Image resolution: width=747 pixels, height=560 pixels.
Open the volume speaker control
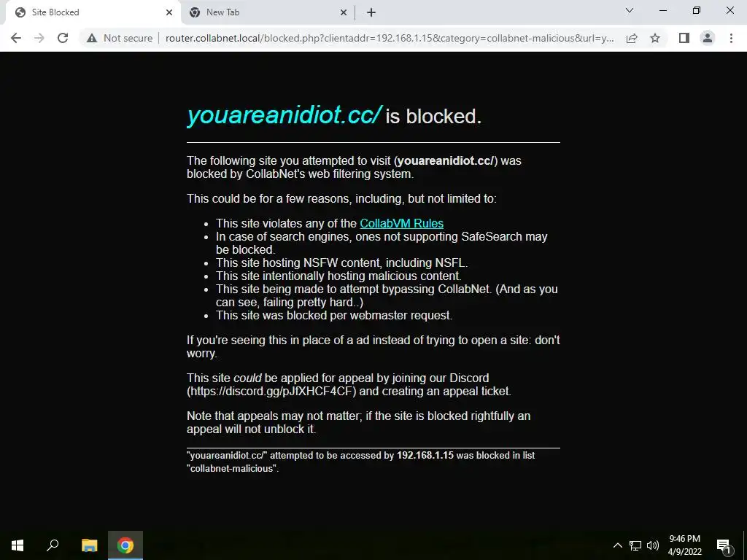(653, 545)
